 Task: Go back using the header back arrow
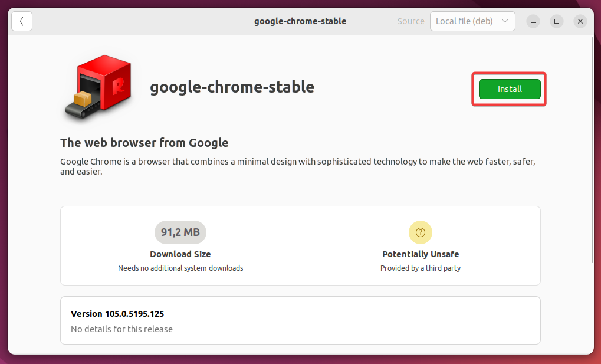(22, 21)
